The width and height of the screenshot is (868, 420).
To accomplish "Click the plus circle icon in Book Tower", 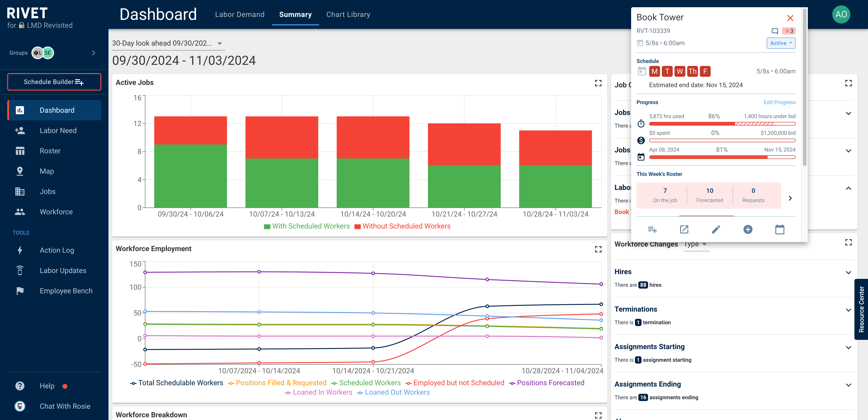I will pyautogui.click(x=748, y=229).
